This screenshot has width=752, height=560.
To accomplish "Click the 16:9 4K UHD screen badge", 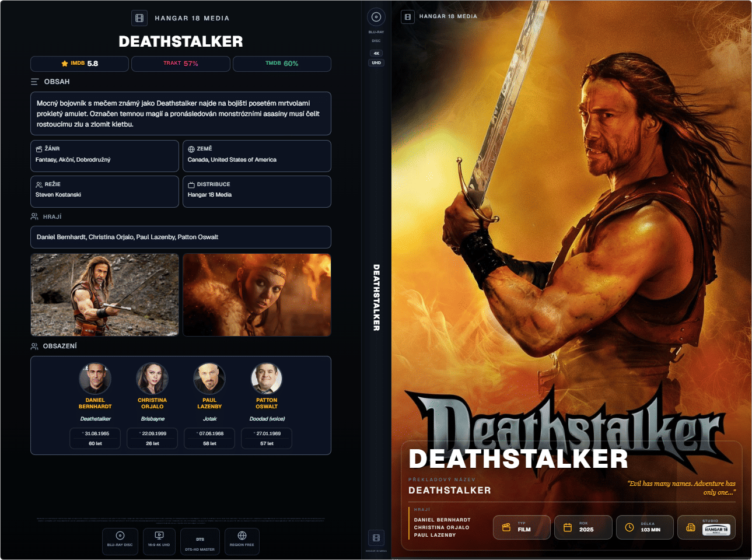I will coord(159,541).
